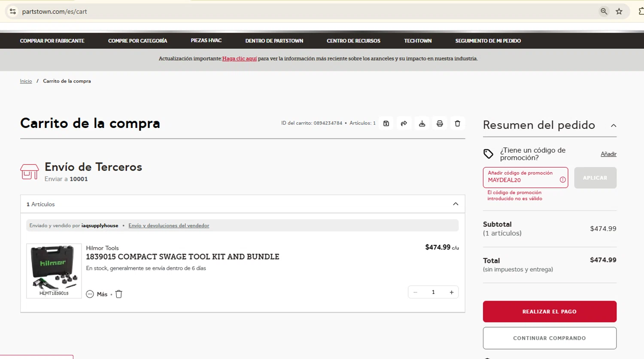This screenshot has height=359, width=644.
Task: Open CENTRO DE RECURSOS menu
Action: pyautogui.click(x=353, y=41)
